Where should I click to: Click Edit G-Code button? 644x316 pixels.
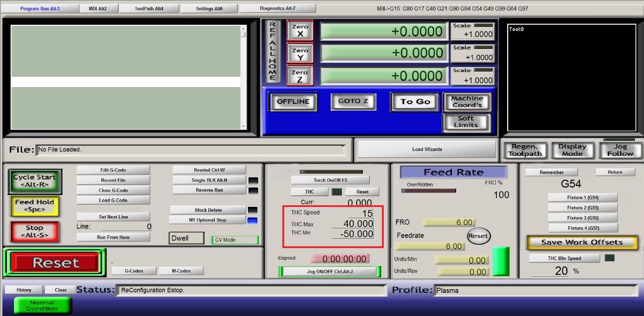coord(113,170)
